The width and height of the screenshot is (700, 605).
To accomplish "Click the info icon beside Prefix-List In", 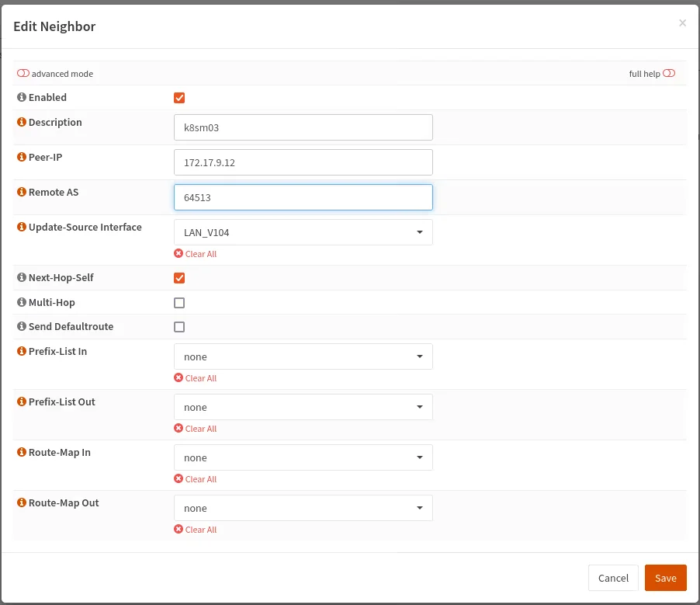I will (x=22, y=352).
